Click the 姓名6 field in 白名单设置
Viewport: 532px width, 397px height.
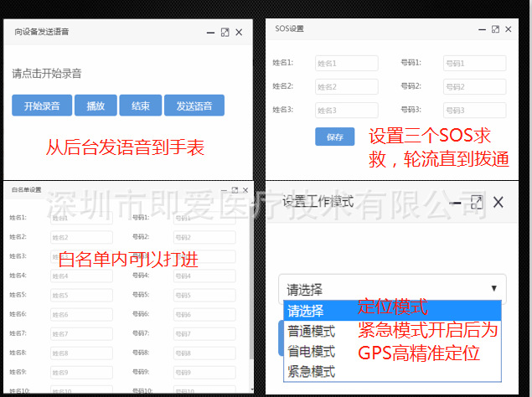pos(81,315)
